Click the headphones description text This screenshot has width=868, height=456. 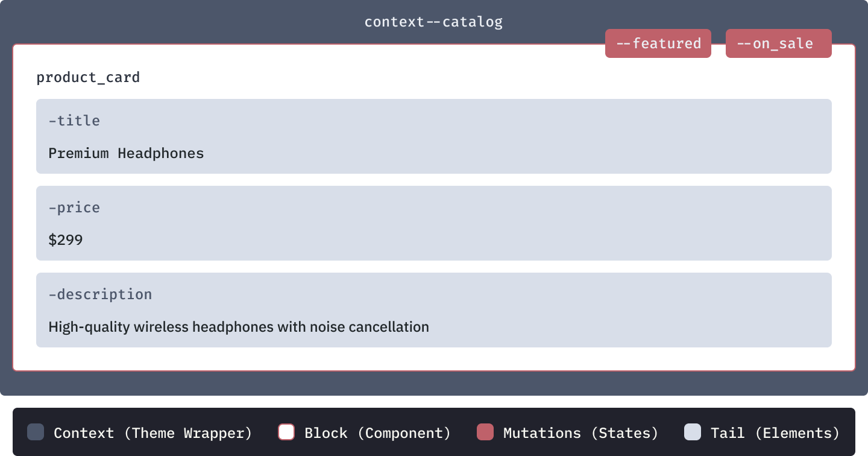239,327
